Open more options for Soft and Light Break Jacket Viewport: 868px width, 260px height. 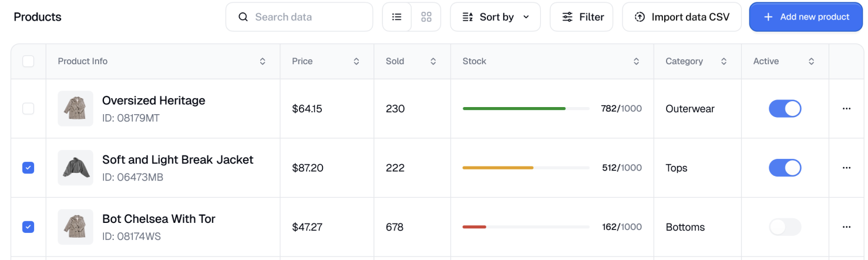tap(846, 168)
